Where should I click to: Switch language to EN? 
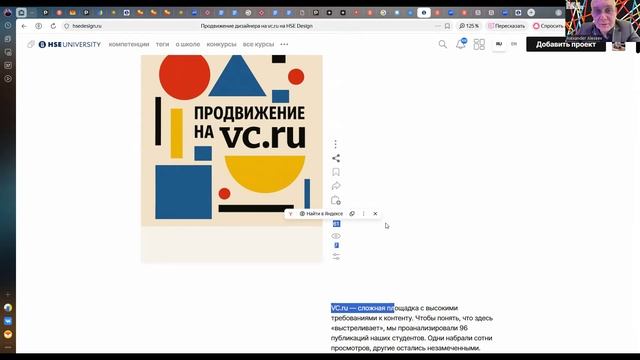tap(514, 44)
